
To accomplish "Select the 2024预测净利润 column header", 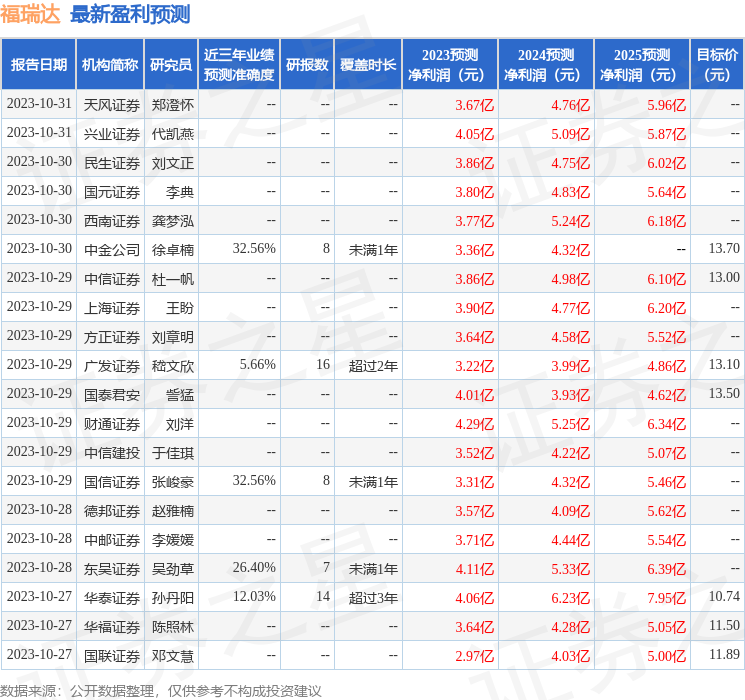I will tap(546, 65).
